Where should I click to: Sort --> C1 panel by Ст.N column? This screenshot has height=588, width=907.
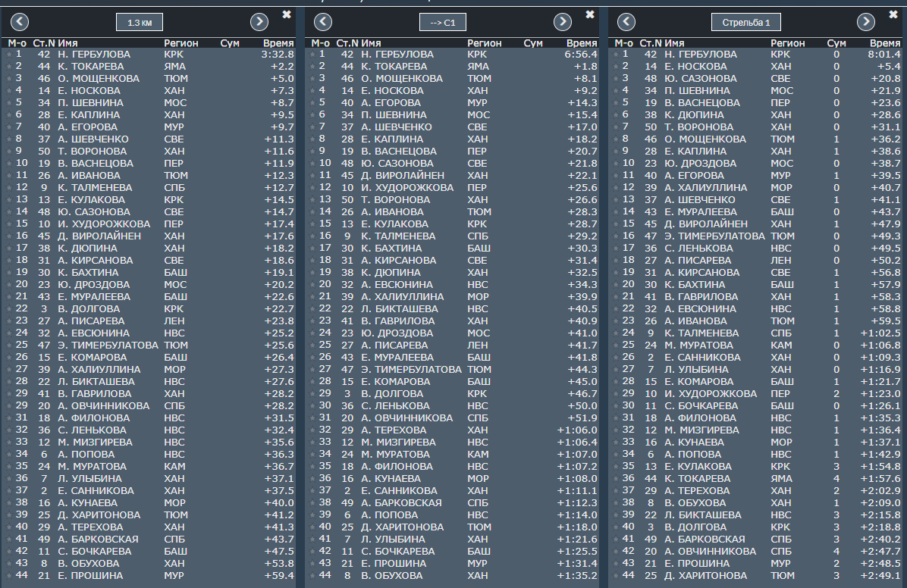click(x=347, y=43)
